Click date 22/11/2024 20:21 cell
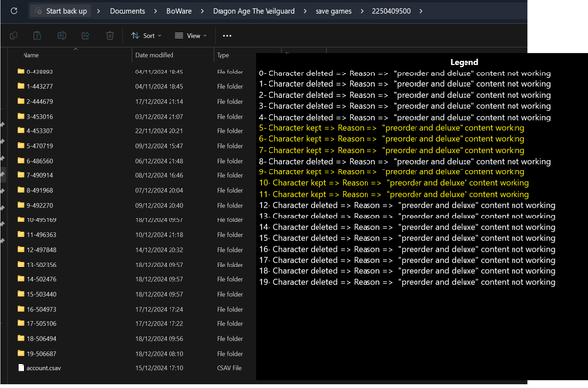The image size is (588, 388). click(160, 131)
